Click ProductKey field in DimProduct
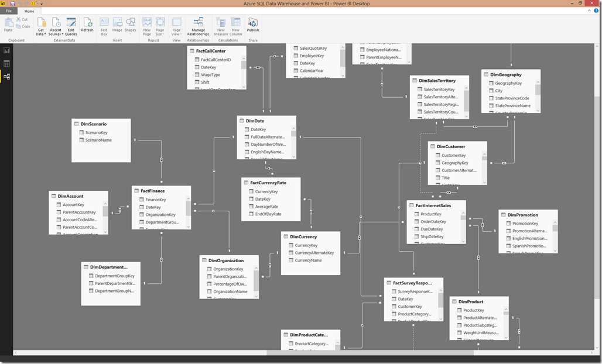Screen dimensions: 602x364 [x=473, y=310]
